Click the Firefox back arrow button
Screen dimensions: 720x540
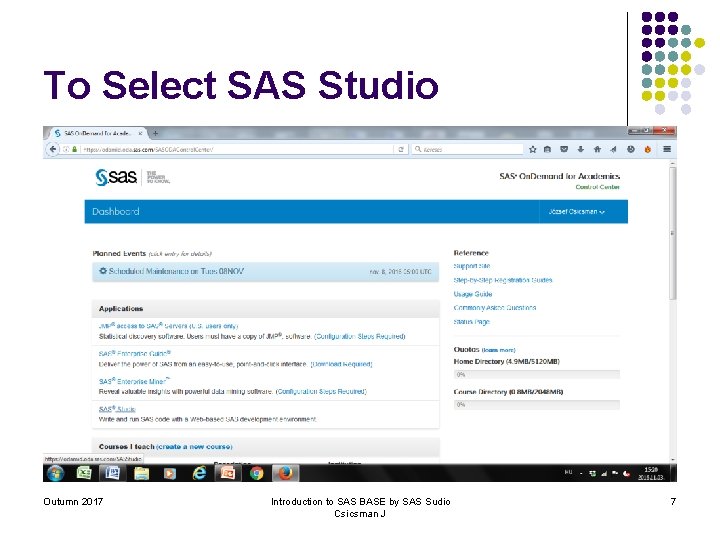click(x=53, y=149)
